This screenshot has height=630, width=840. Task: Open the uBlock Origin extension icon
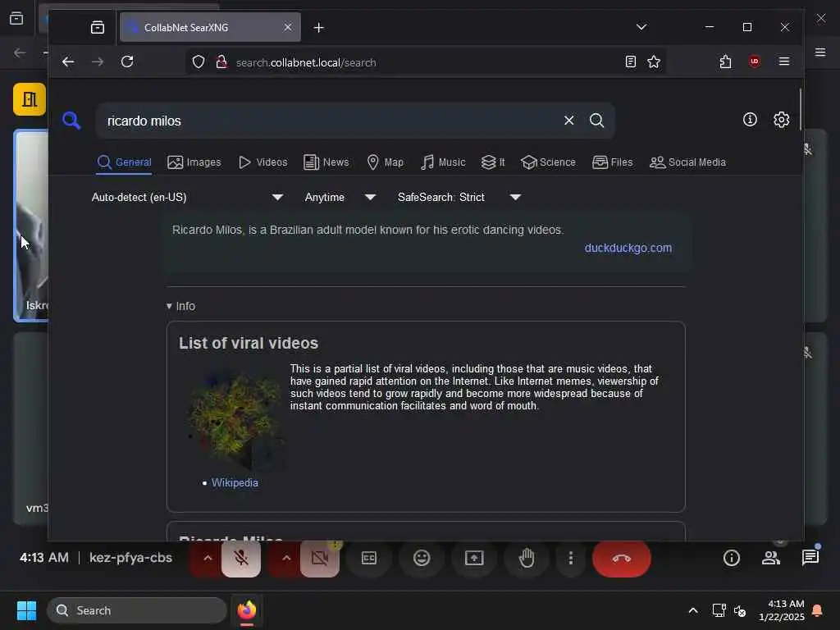[755, 62]
